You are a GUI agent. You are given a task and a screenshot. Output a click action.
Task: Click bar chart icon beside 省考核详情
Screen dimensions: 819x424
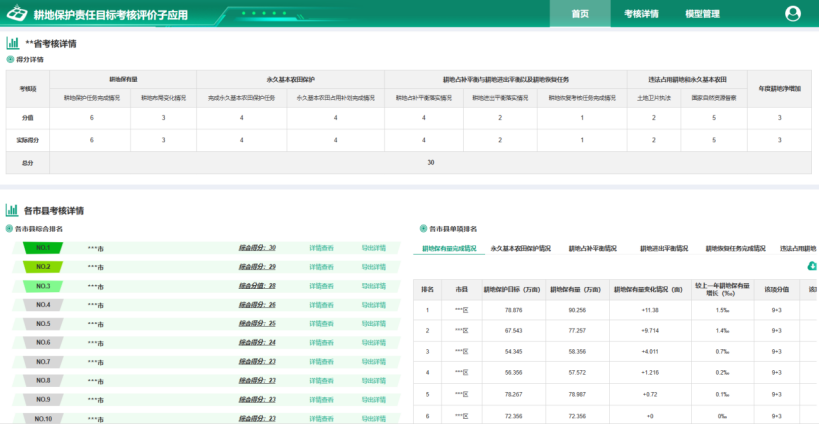12,44
